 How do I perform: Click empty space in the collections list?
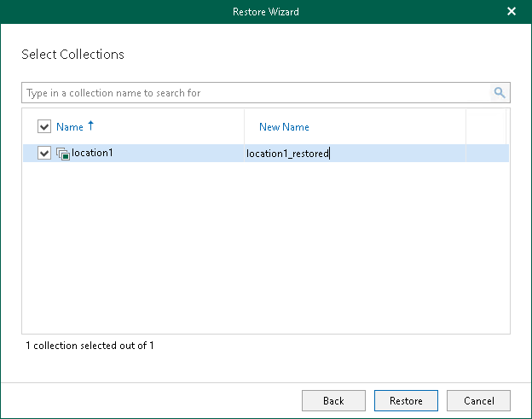coord(265,247)
